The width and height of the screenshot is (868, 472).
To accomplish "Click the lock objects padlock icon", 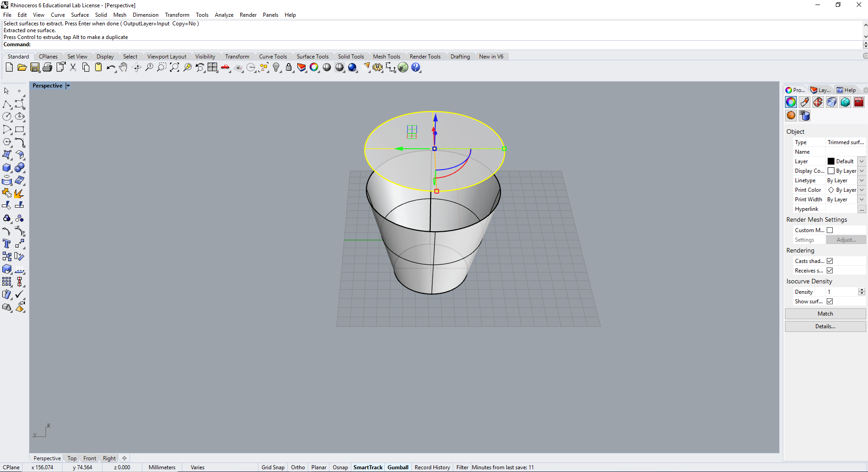I will click(289, 68).
